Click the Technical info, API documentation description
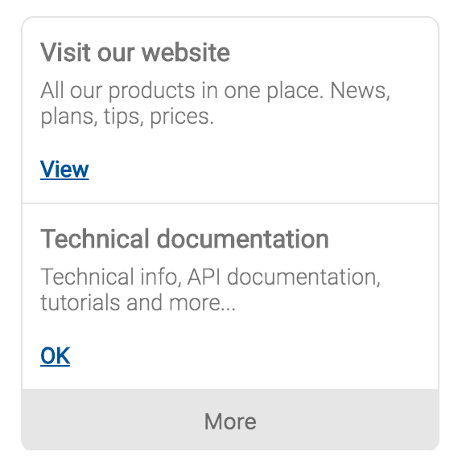Image resolution: width=462 pixels, height=476 pixels. 210,290
